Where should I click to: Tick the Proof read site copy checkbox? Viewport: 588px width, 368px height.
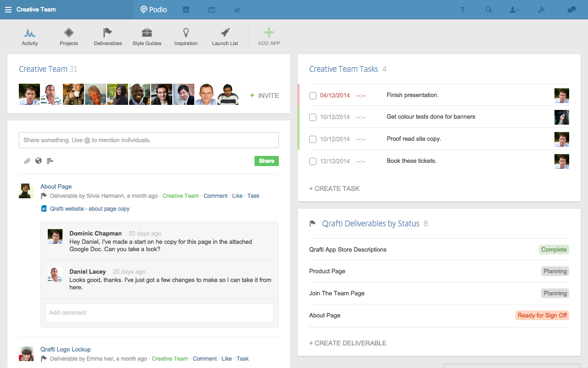click(313, 139)
